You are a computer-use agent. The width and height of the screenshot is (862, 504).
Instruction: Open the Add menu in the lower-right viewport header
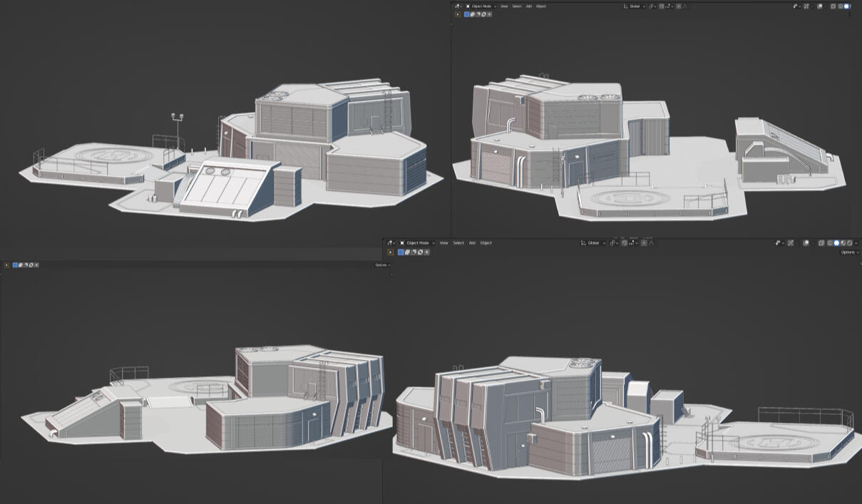pos(472,243)
